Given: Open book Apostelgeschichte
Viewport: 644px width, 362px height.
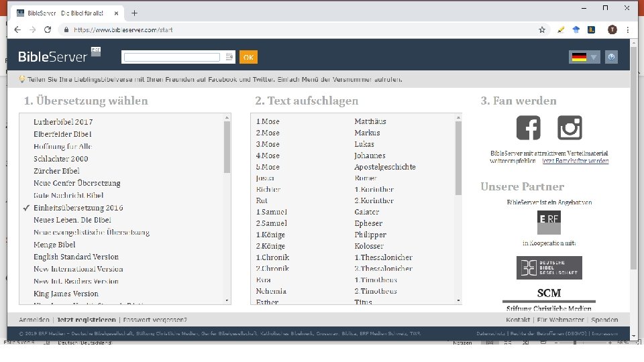Looking at the screenshot, I should coord(385,167).
